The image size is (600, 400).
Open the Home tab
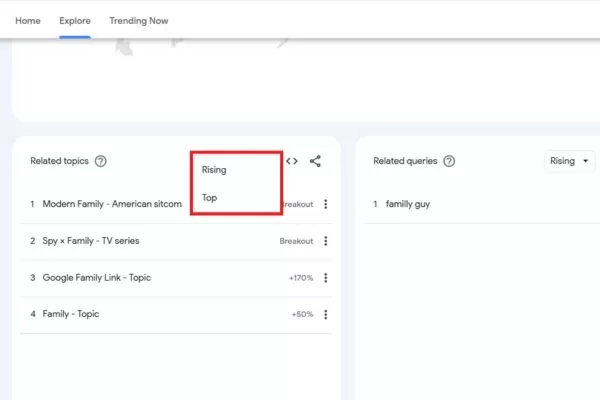click(28, 21)
